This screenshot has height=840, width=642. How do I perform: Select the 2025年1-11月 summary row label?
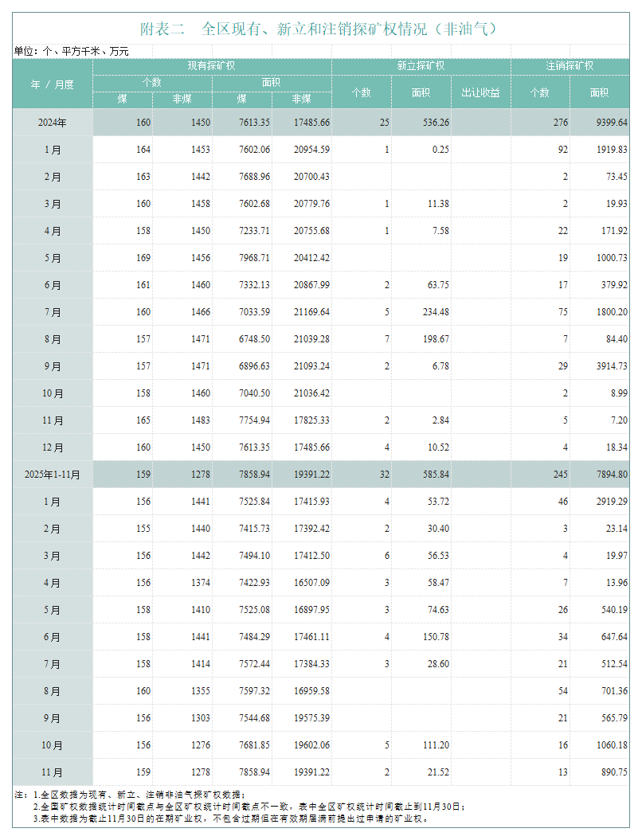(x=53, y=475)
